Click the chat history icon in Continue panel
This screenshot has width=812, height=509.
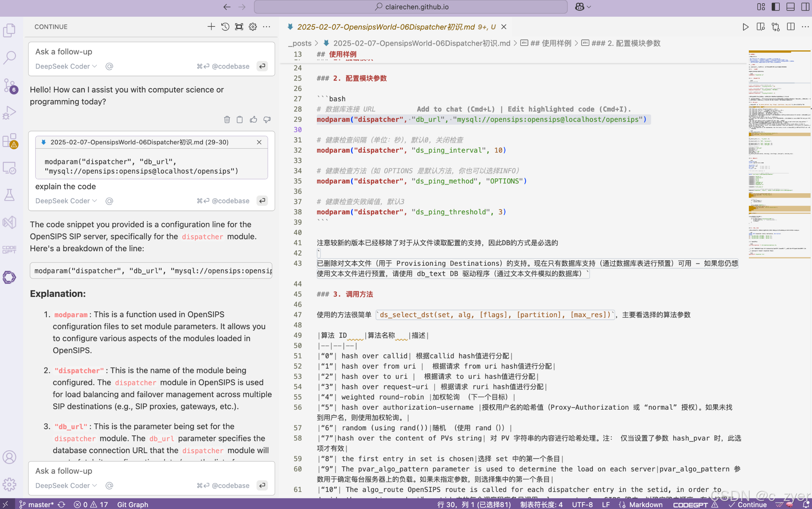pos(225,27)
